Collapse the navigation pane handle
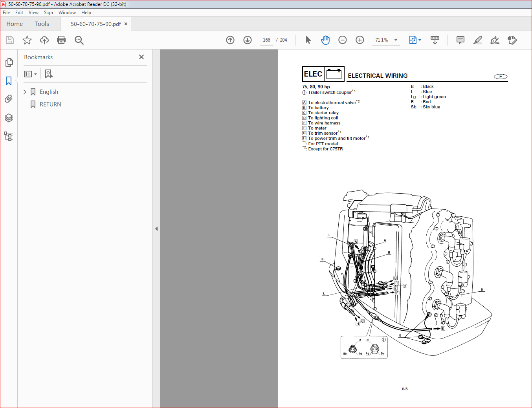Screen dimensions: 532x408 tap(156, 229)
